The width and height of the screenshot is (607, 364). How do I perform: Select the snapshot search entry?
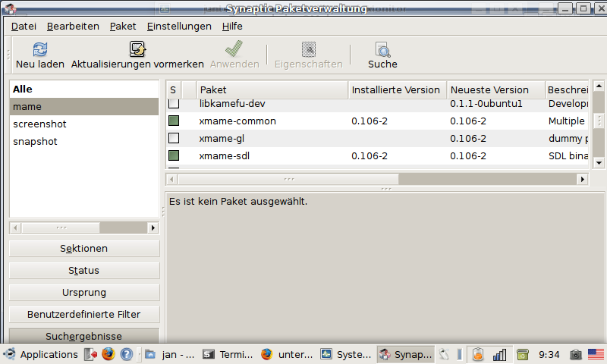tap(84, 141)
